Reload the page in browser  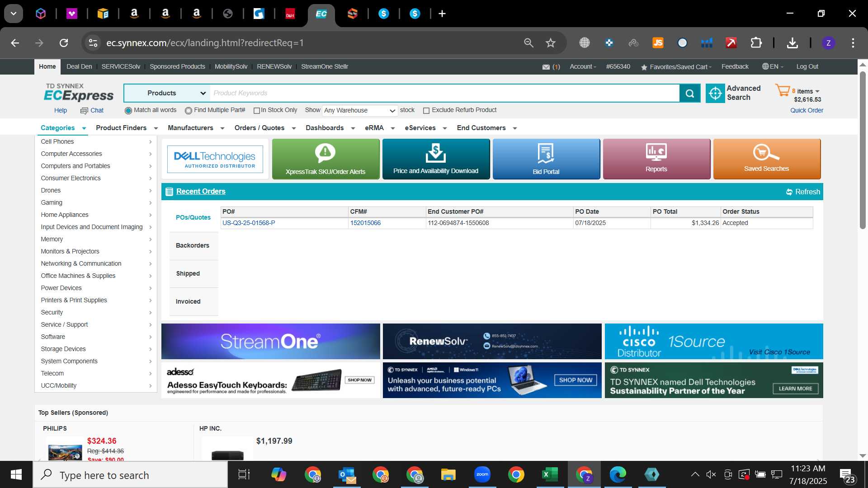(64, 43)
